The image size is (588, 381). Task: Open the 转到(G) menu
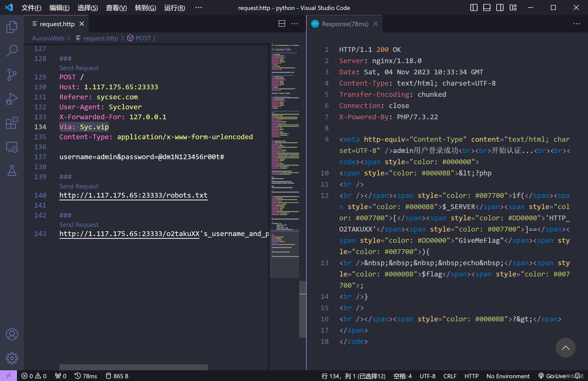pyautogui.click(x=146, y=8)
